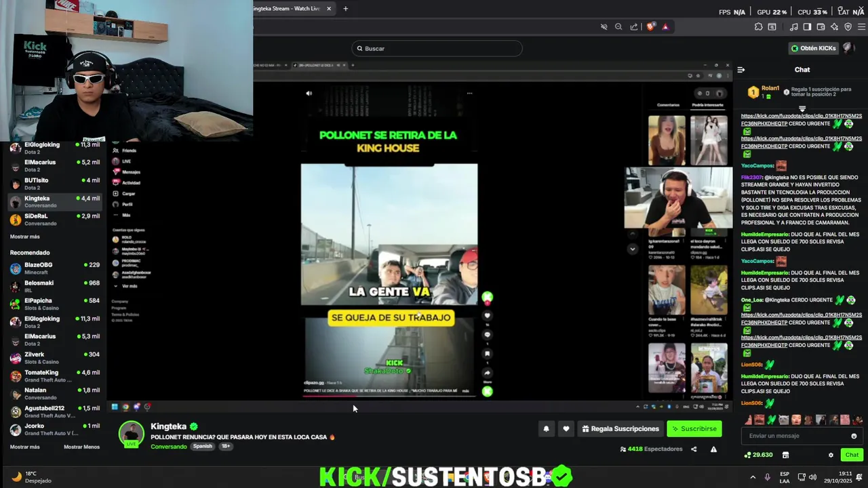
Task: Open the BlazeOBG Minecraft channel
Action: pos(54,268)
